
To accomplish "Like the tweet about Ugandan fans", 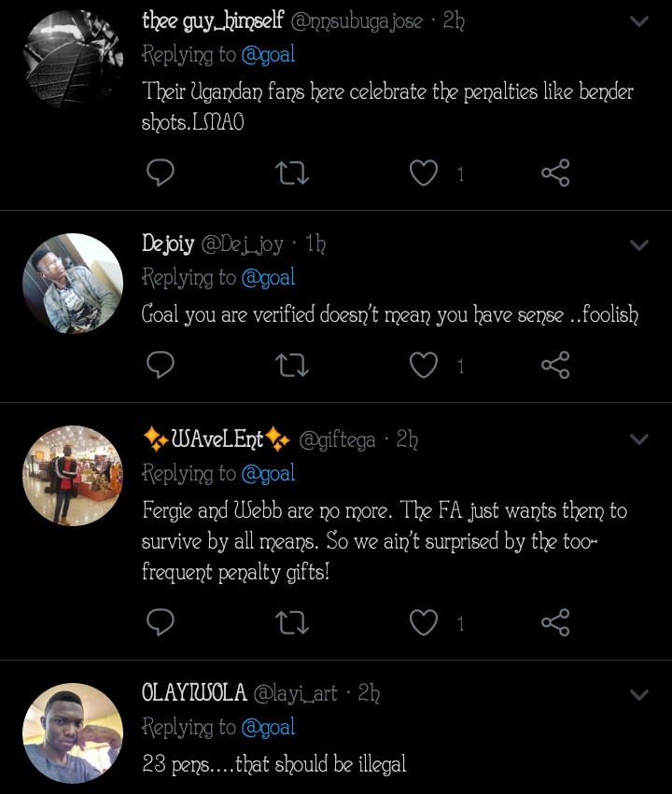I will pyautogui.click(x=425, y=173).
